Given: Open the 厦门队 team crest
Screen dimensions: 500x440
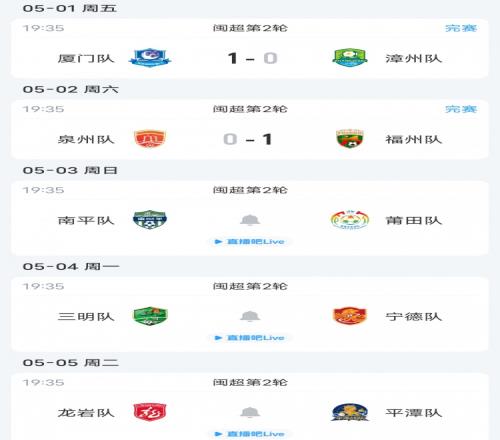Looking at the screenshot, I should click(150, 58).
